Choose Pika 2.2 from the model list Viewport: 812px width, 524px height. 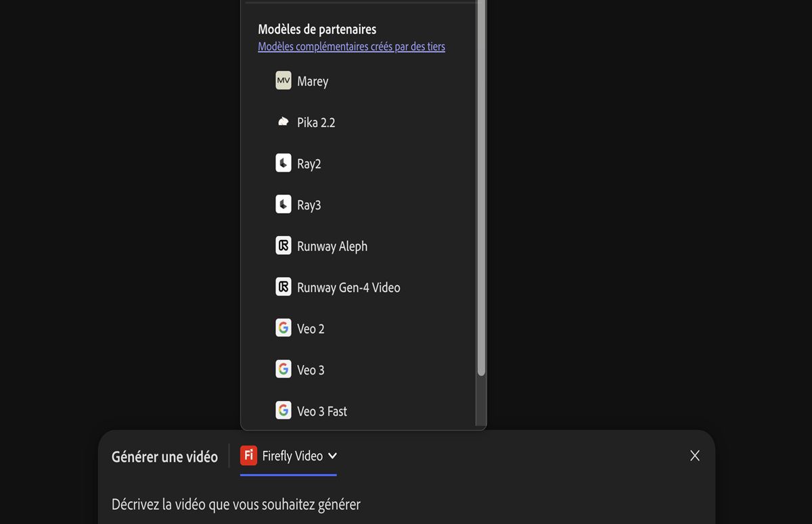316,122
